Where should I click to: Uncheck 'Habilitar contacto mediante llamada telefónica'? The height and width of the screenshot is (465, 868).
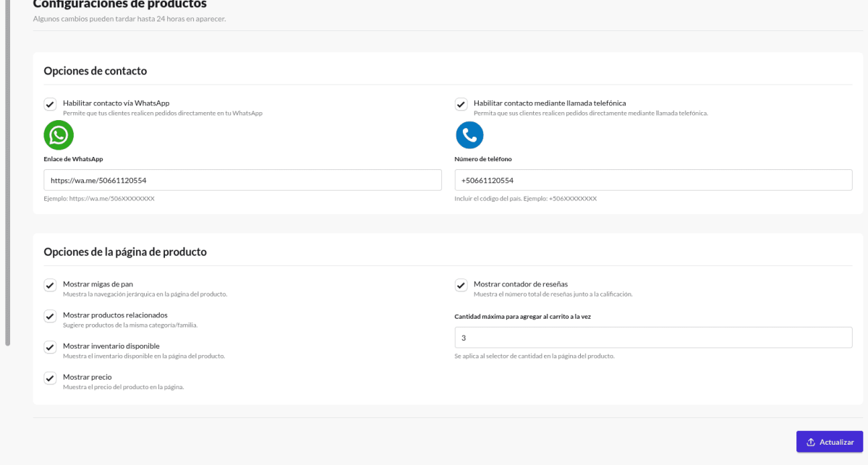click(461, 103)
